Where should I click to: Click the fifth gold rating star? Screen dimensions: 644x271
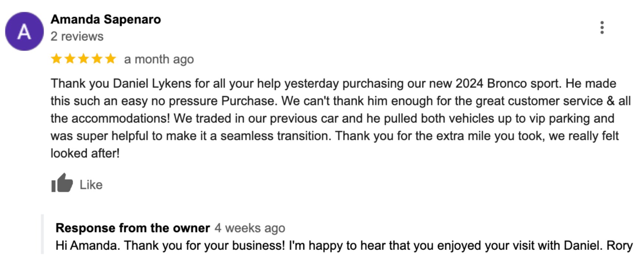click(111, 59)
